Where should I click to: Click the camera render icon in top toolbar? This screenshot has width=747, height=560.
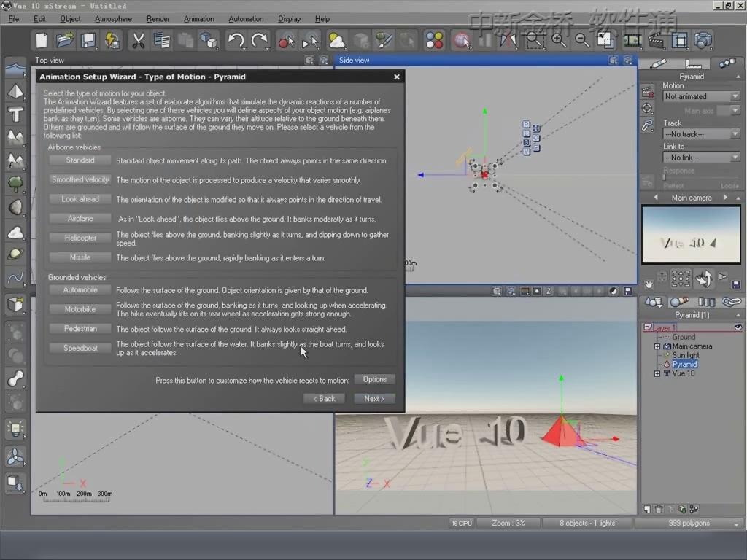[703, 41]
